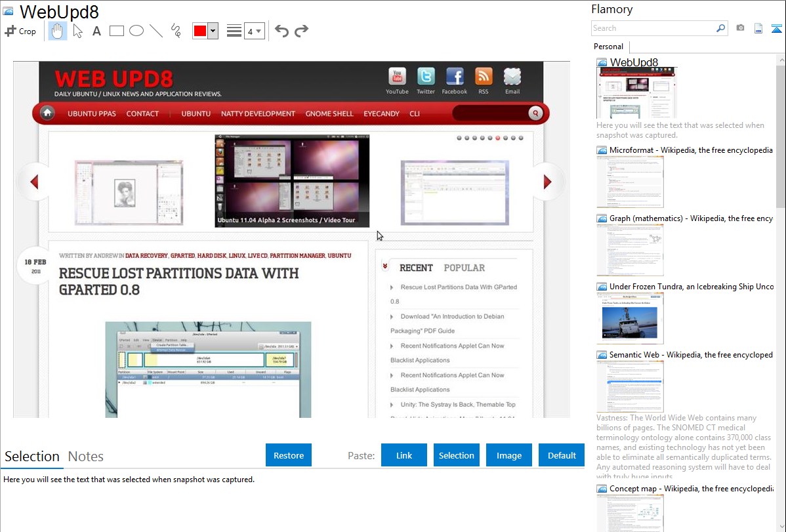Image resolution: width=786 pixels, height=532 pixels.
Task: Click the red chevron beside RECENT
Action: (385, 266)
